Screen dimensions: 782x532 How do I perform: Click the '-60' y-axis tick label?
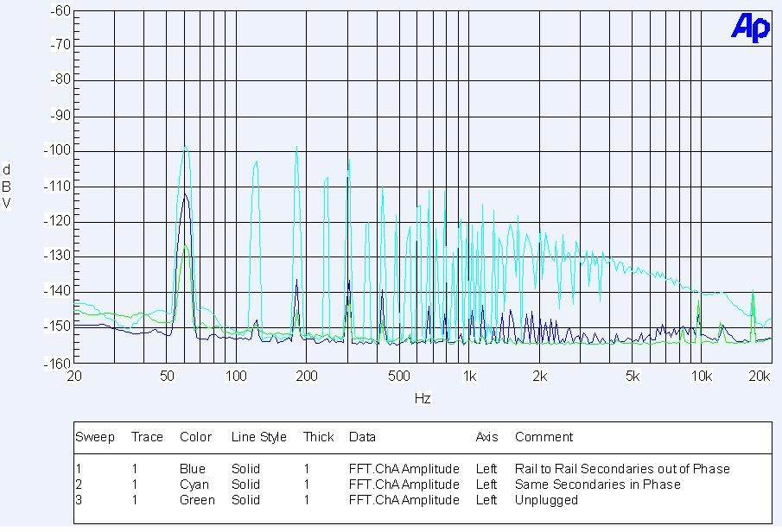click(x=60, y=10)
